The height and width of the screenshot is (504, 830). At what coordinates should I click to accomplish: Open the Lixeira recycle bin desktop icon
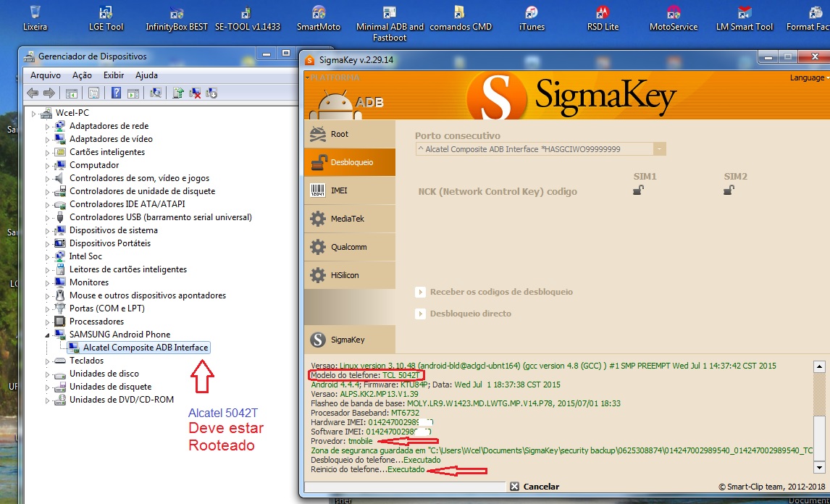(x=35, y=17)
